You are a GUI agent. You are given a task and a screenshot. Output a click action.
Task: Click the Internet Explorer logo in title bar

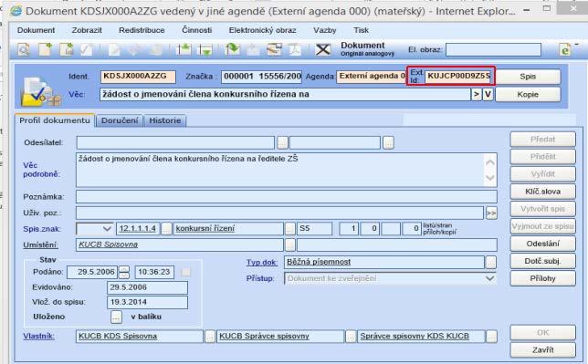pos(16,11)
